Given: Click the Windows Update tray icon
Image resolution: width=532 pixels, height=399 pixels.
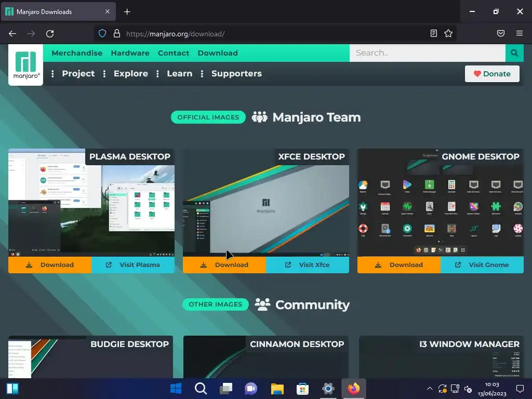Looking at the screenshot, I should (x=442, y=389).
